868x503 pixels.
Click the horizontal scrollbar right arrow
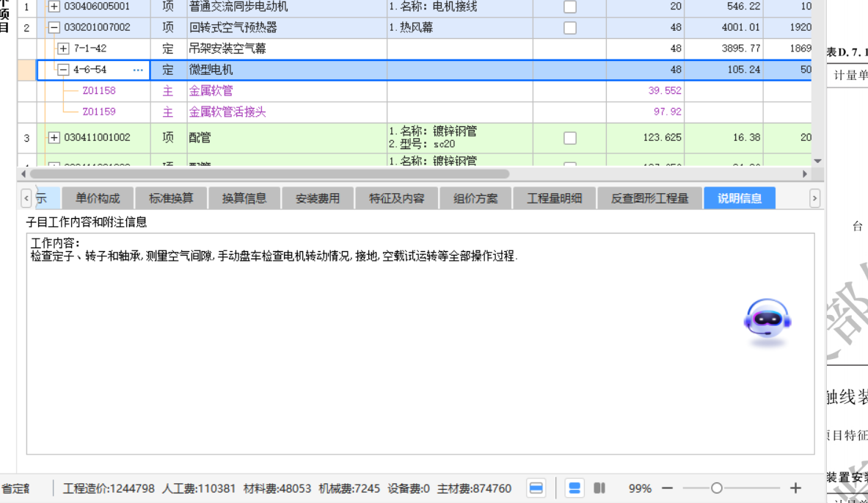pyautogui.click(x=805, y=174)
